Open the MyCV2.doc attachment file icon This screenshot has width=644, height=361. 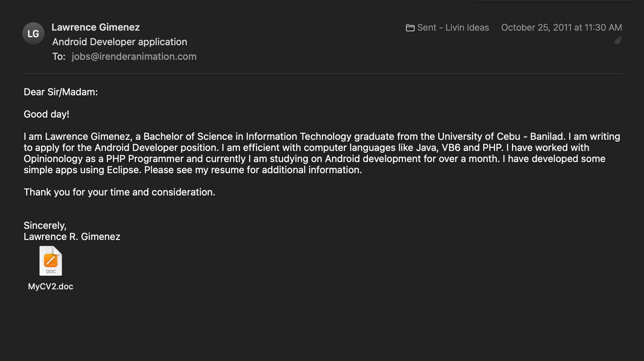tap(51, 261)
